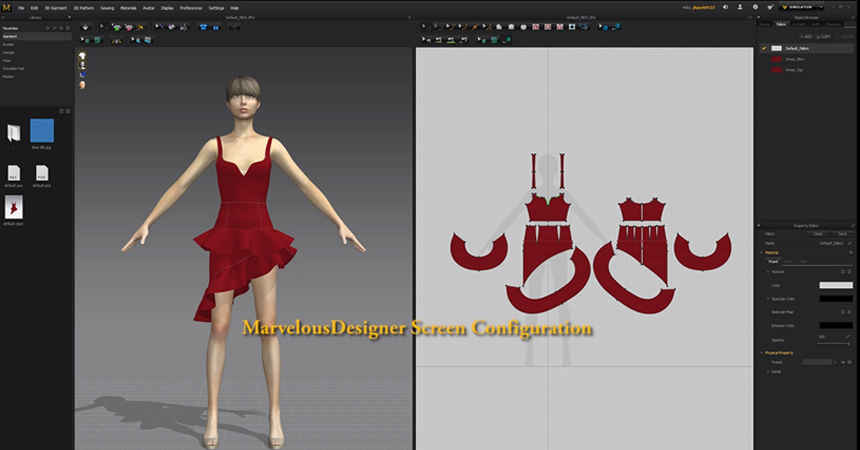Collapse the Material section in Property Editor

tap(765, 252)
